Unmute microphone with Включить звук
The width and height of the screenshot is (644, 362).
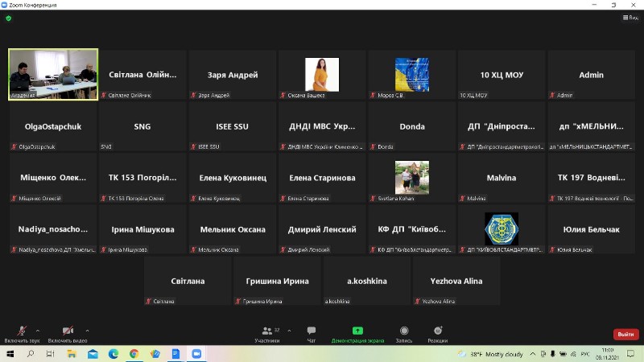21,333
